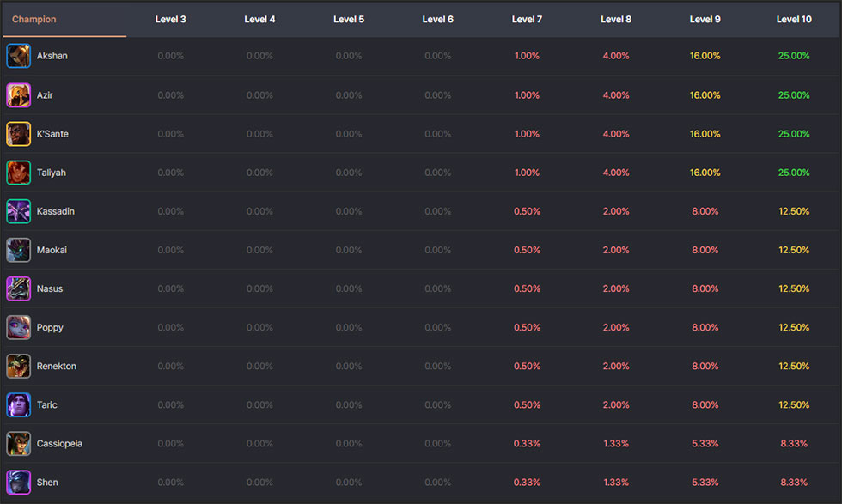
Task: Click the Level 7 column header
Action: (x=527, y=19)
